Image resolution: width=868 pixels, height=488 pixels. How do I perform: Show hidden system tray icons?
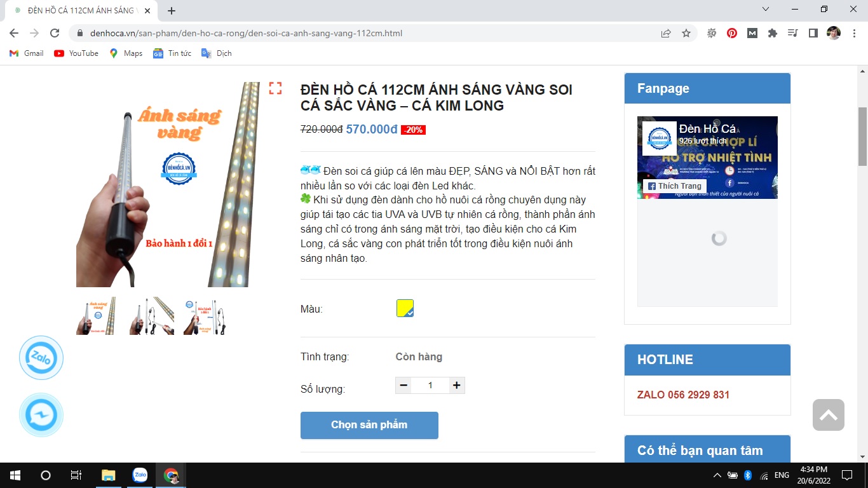(x=717, y=475)
